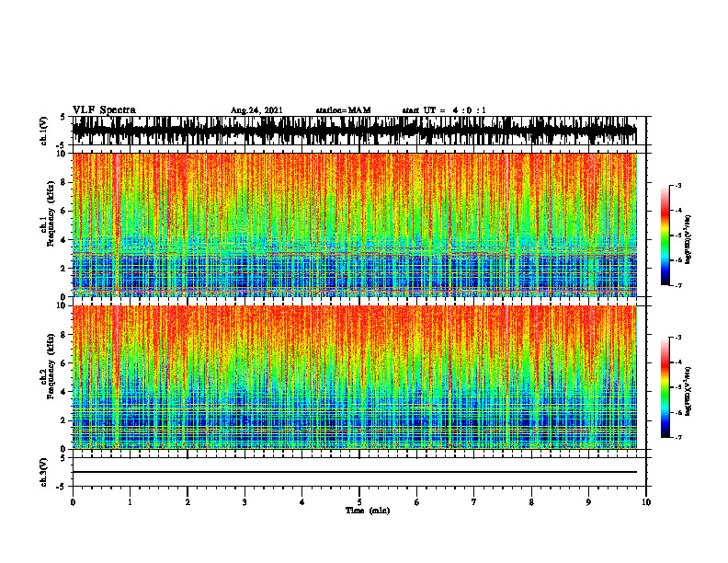Screen dimensions: 728x563
Task: Click the upper color scale bar beside ch.1
Action: point(665,236)
